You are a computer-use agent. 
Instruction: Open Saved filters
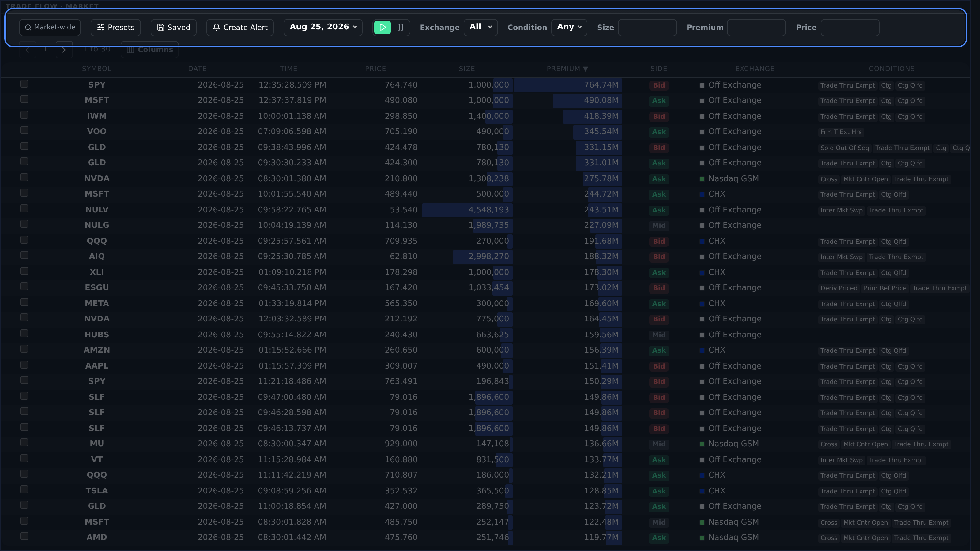point(173,27)
